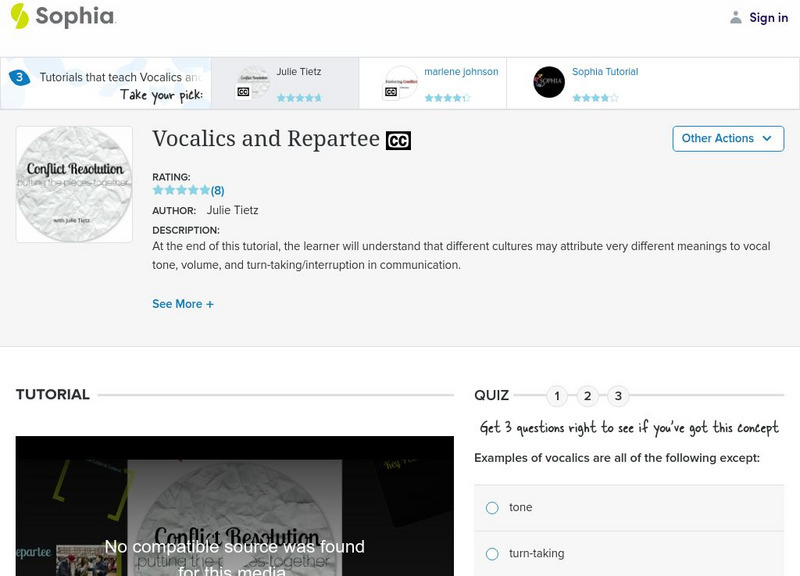Open the Other Actions dropdown
Screen dimensions: 800x576
[x=728, y=139]
